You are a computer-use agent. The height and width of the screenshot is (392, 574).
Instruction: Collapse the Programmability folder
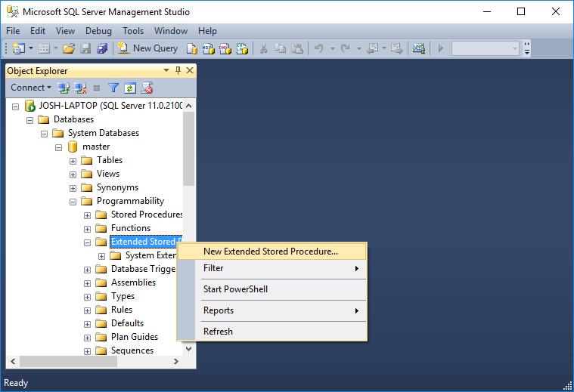coord(73,202)
